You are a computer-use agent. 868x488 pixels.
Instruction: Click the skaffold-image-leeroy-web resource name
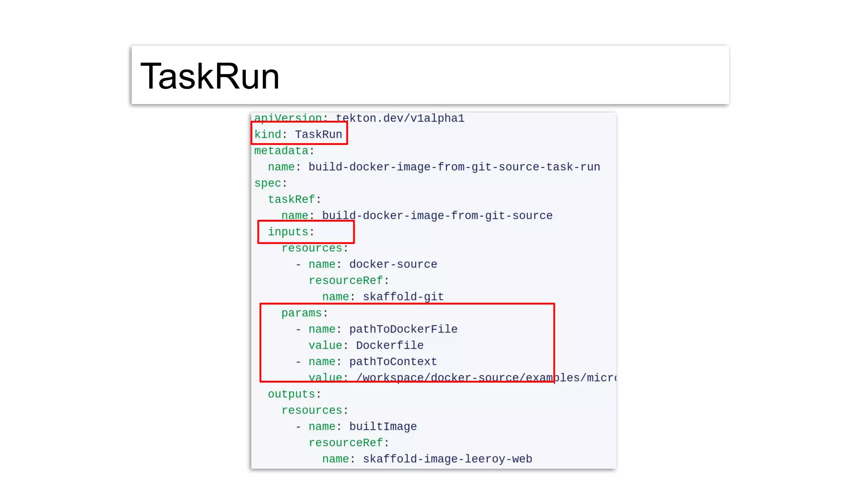(x=447, y=459)
